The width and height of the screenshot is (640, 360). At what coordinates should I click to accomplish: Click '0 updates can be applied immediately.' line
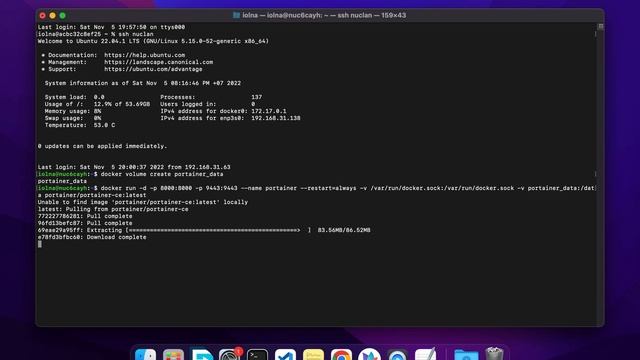102,146
